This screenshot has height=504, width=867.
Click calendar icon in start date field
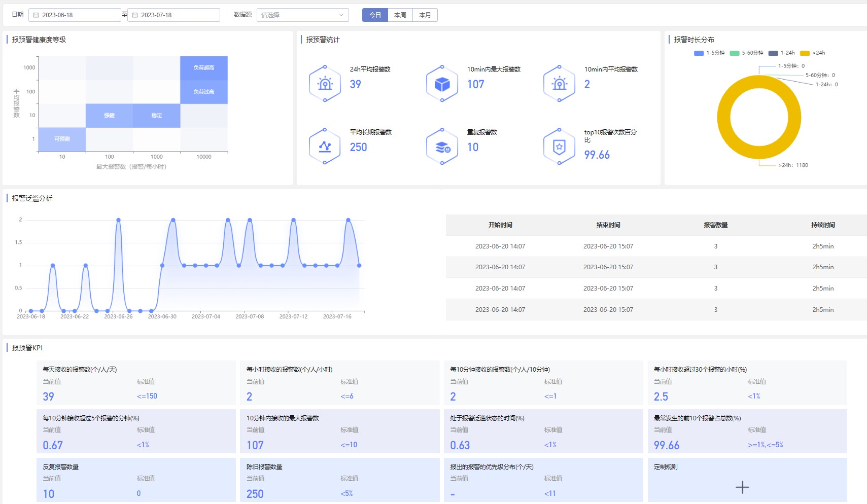point(36,15)
